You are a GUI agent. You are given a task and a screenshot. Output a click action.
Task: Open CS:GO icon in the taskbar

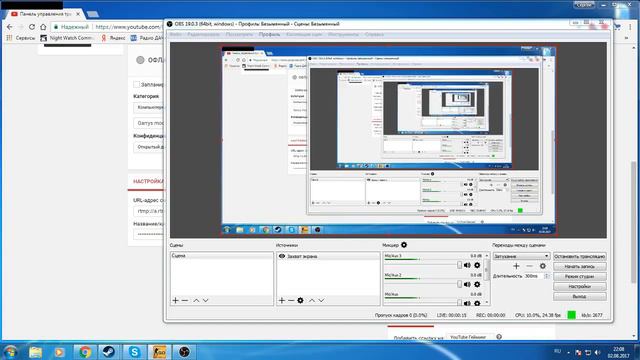point(159,352)
